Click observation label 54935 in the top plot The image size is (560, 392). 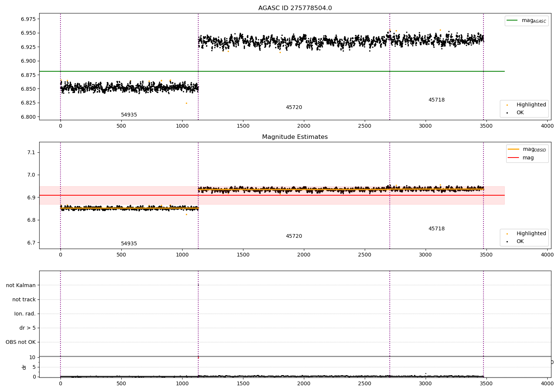(x=129, y=115)
